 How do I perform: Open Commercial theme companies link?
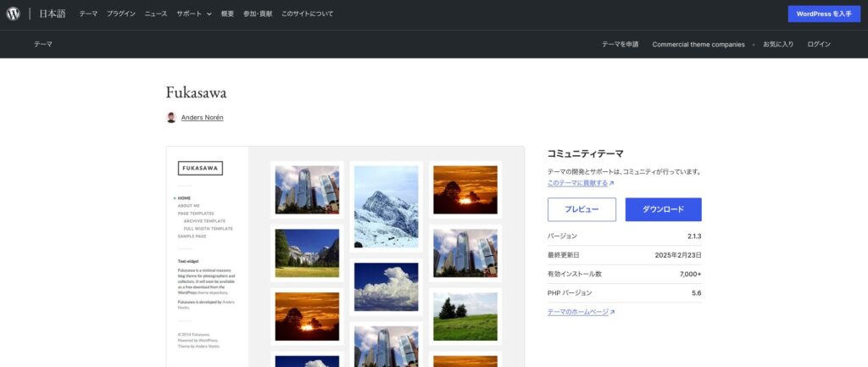point(698,44)
